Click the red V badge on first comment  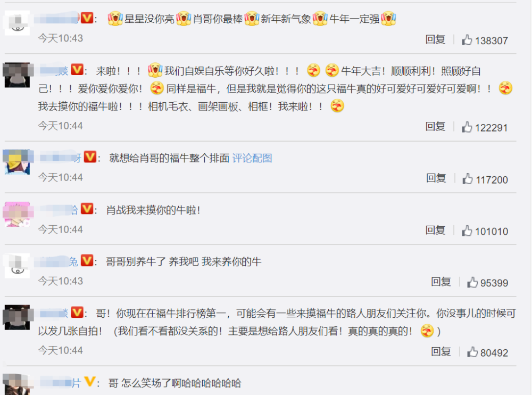point(87,18)
